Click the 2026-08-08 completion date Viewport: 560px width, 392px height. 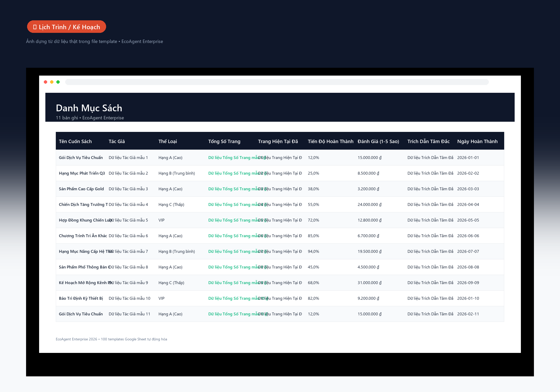(468, 267)
